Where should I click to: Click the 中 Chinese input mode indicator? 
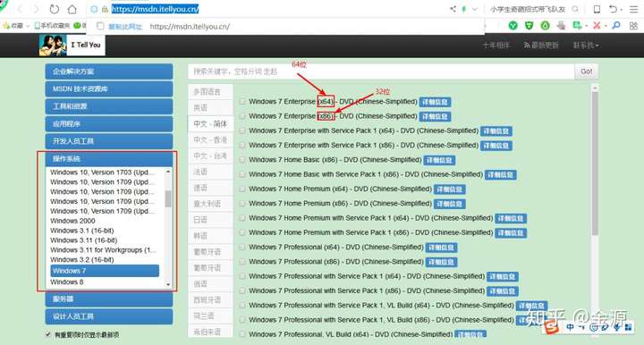570,327
